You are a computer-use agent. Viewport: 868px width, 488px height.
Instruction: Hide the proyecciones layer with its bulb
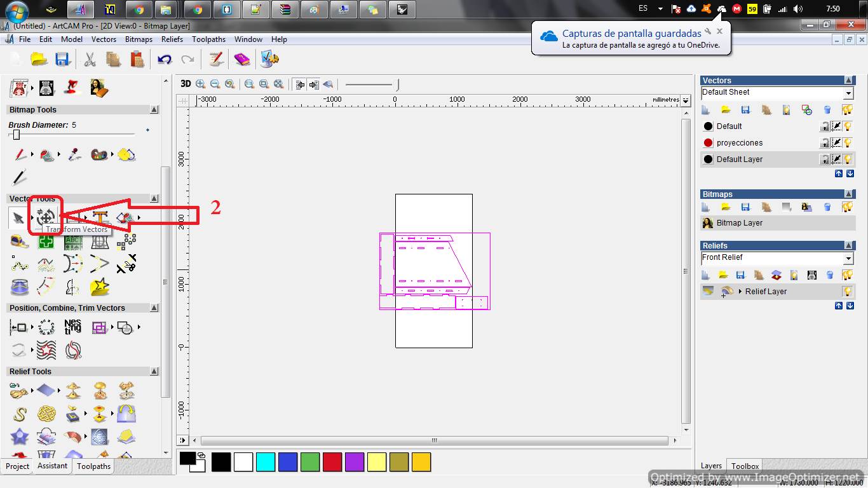(848, 143)
